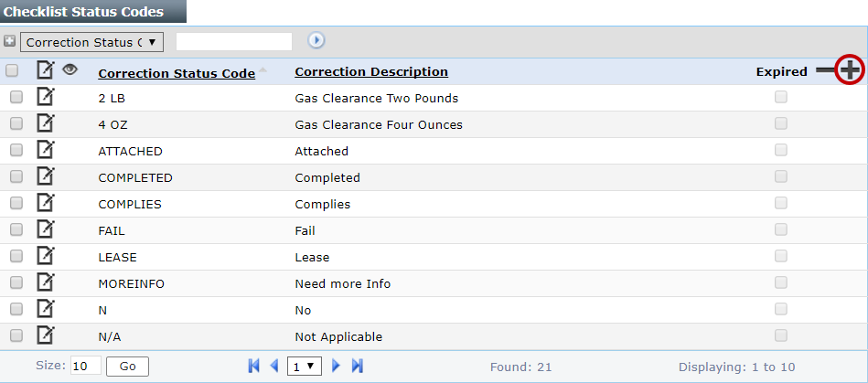Click the page Size input field
Screen dimensions: 868x383
tap(85, 366)
